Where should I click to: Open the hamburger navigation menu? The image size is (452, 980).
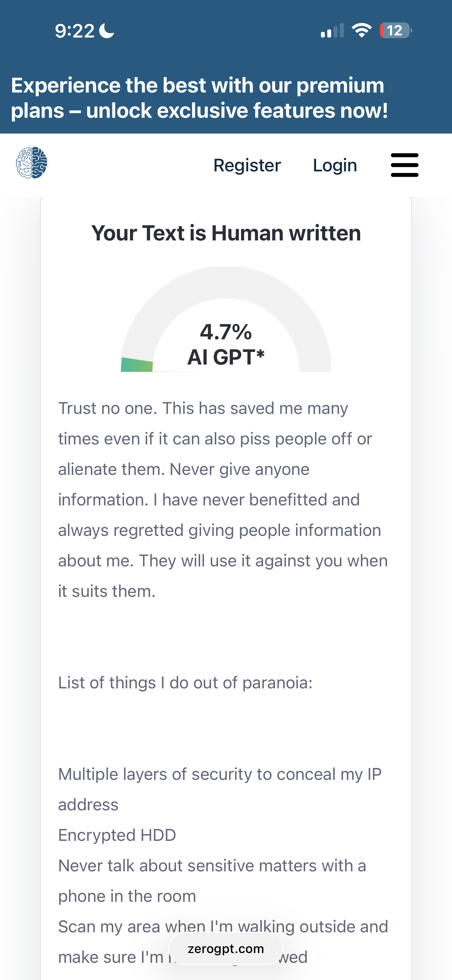[x=404, y=165]
